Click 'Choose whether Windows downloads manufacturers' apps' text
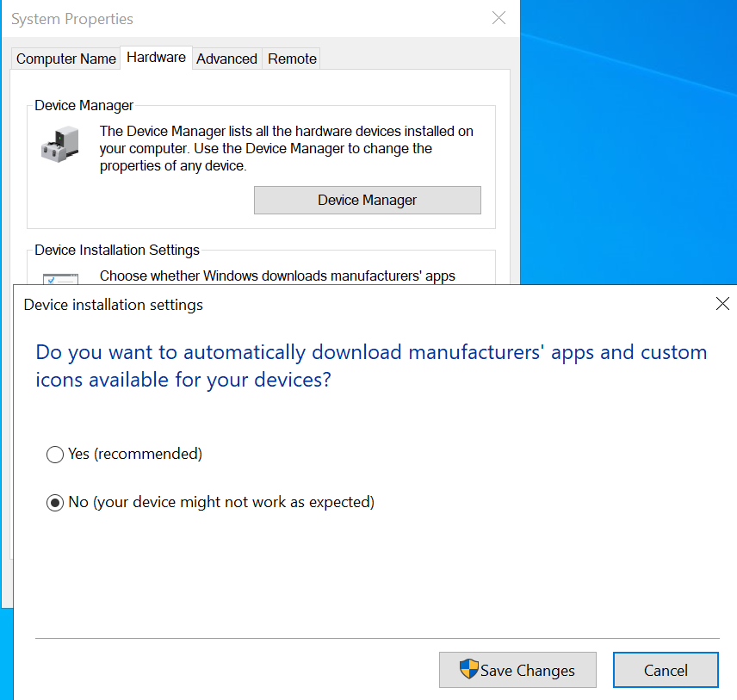 coord(277,276)
